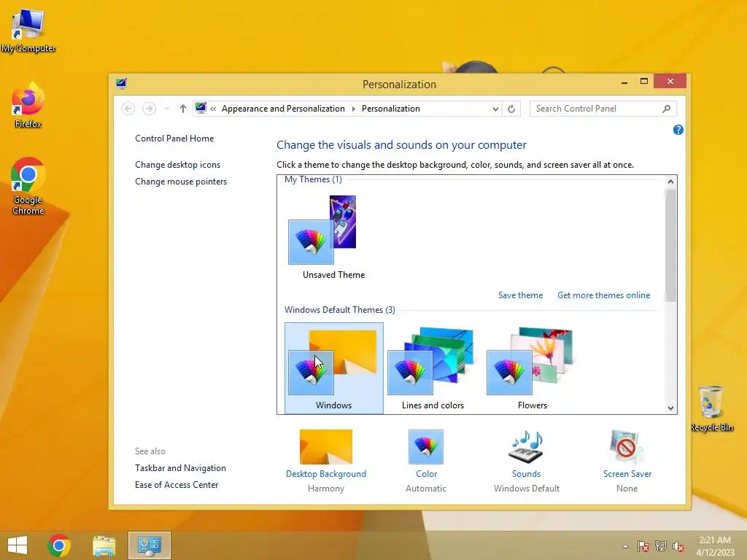Open the Color settings icon

tap(426, 447)
